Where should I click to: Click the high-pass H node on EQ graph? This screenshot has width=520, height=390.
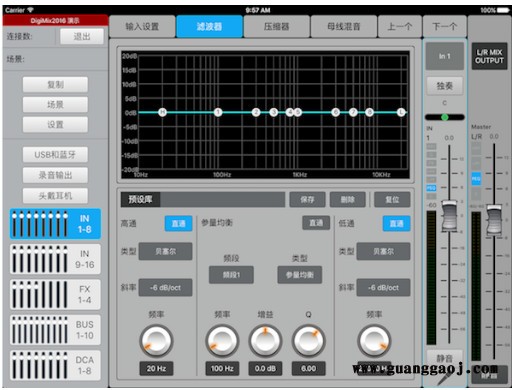click(162, 112)
